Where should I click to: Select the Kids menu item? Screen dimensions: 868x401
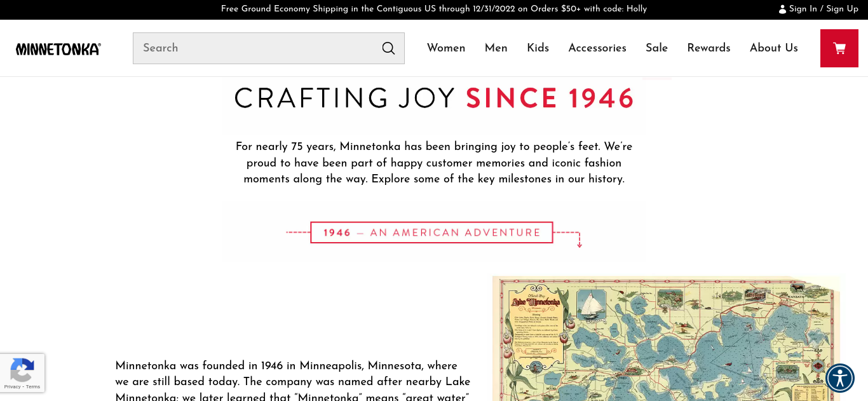point(538,48)
